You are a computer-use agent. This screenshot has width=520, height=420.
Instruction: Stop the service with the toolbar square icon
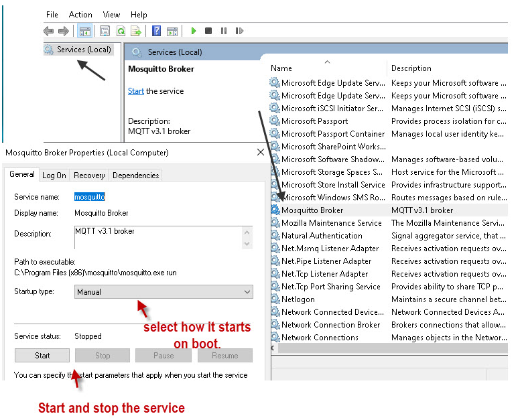pos(208,31)
